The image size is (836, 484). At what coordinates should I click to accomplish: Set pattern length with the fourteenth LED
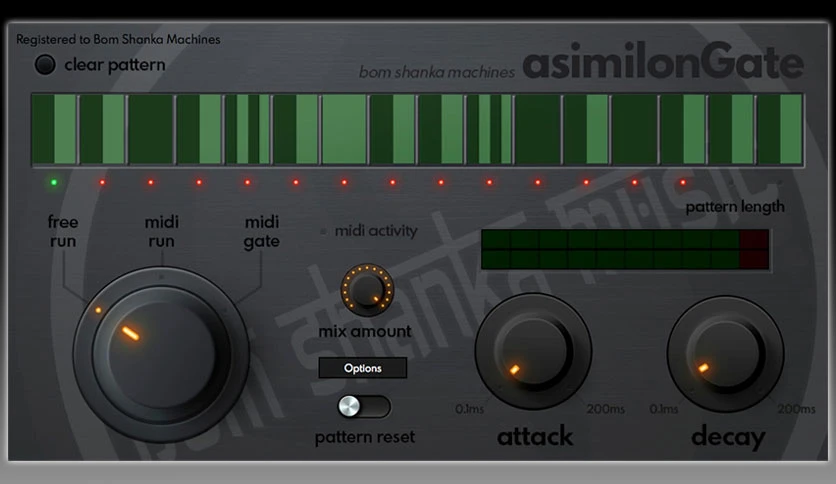click(x=683, y=182)
